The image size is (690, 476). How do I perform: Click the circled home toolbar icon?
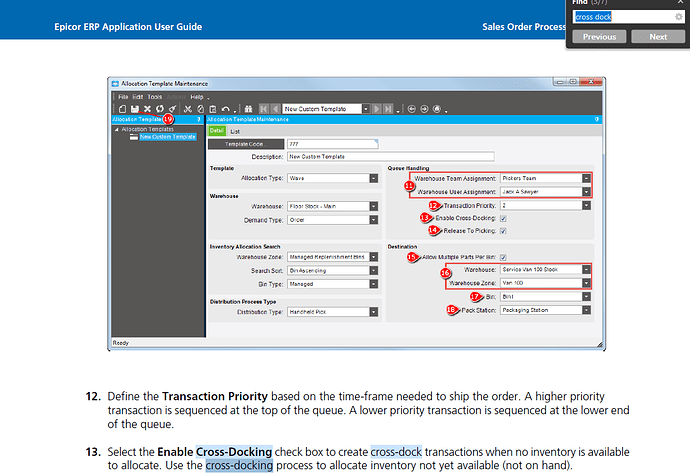coord(437,109)
